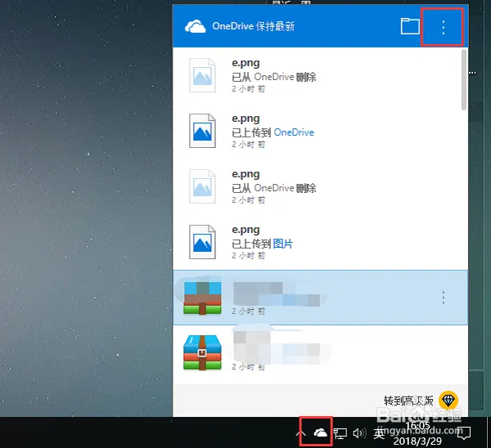
Task: Click the blue 图片 folder link
Action: (283, 244)
